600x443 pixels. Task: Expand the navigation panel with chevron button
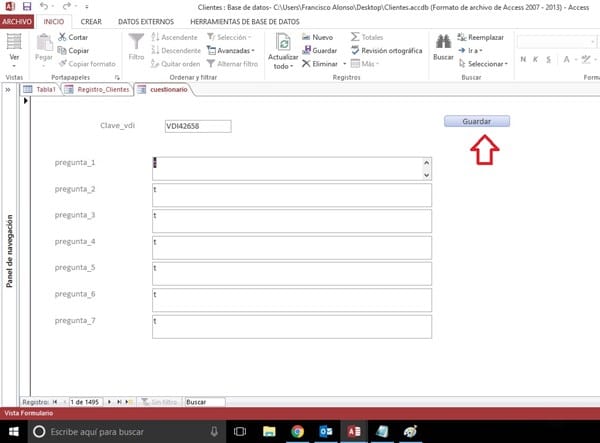pos(9,90)
